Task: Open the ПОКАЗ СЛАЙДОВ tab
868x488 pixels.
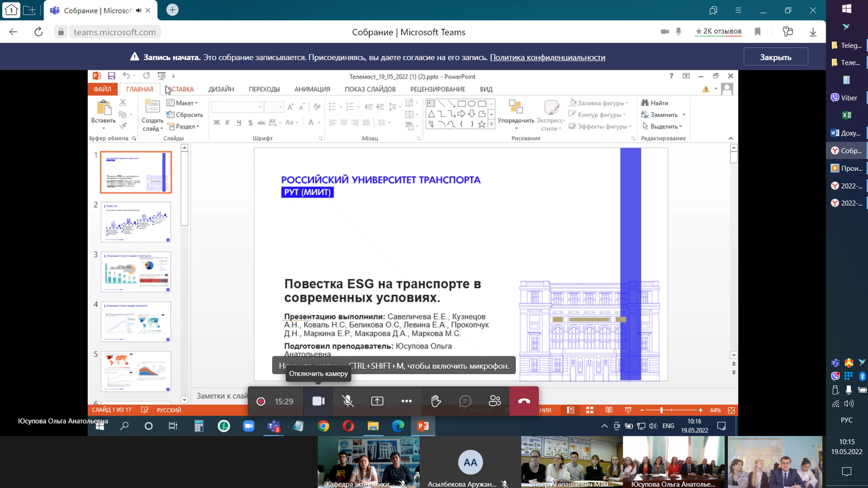Action: click(x=370, y=89)
